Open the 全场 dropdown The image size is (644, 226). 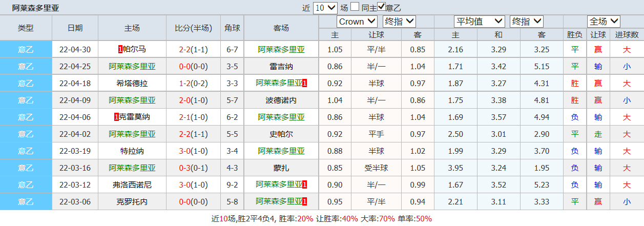604,22
